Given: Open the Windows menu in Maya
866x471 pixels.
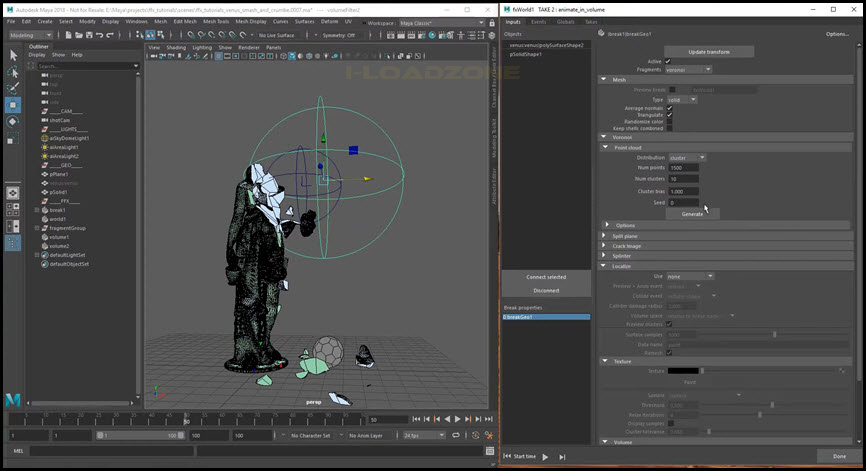Looking at the screenshot, I should pos(136,22).
